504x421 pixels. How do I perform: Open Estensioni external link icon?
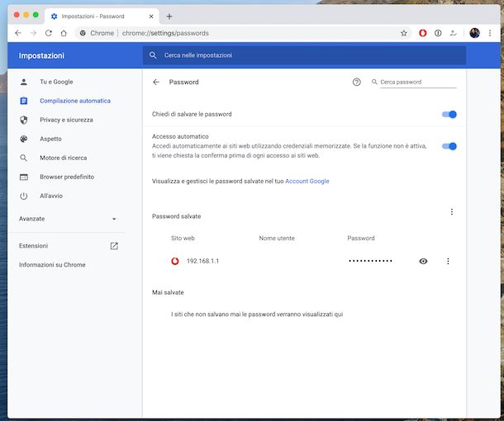[x=114, y=246]
